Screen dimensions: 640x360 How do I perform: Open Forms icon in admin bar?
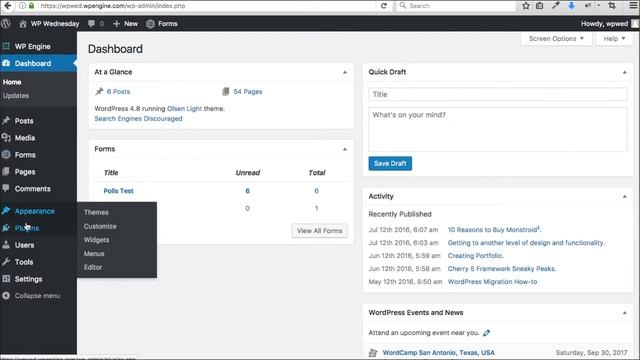[x=150, y=24]
